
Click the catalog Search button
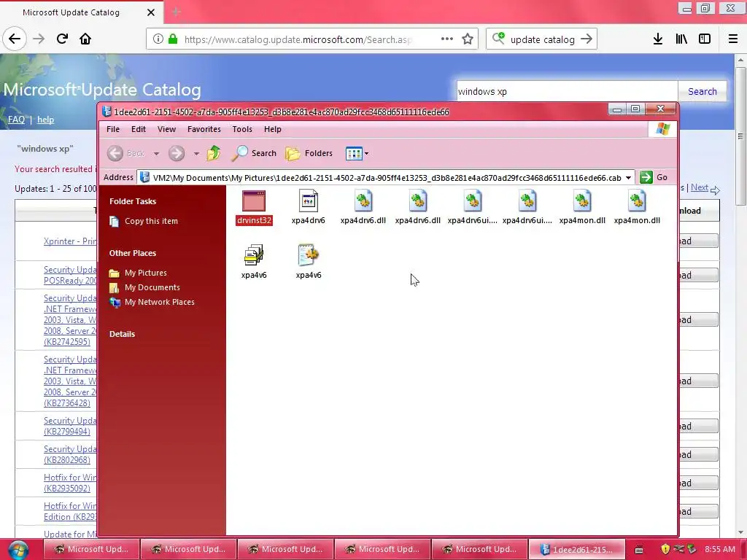click(703, 91)
